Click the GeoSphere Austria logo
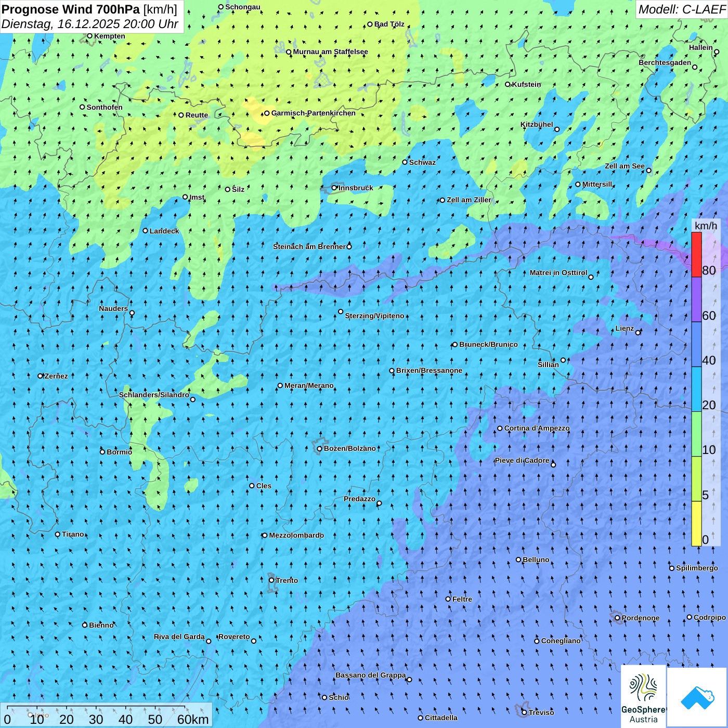The height and width of the screenshot is (728, 728). click(644, 697)
